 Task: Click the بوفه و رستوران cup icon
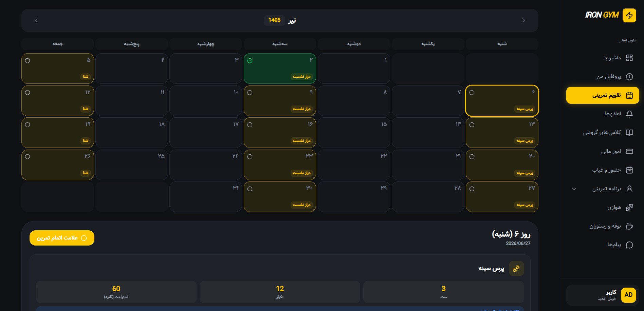click(629, 226)
